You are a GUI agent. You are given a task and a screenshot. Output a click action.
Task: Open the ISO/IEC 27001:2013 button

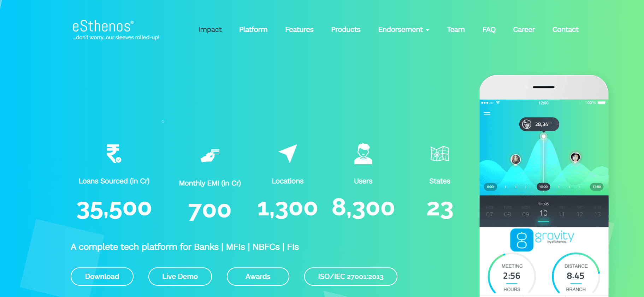point(350,277)
